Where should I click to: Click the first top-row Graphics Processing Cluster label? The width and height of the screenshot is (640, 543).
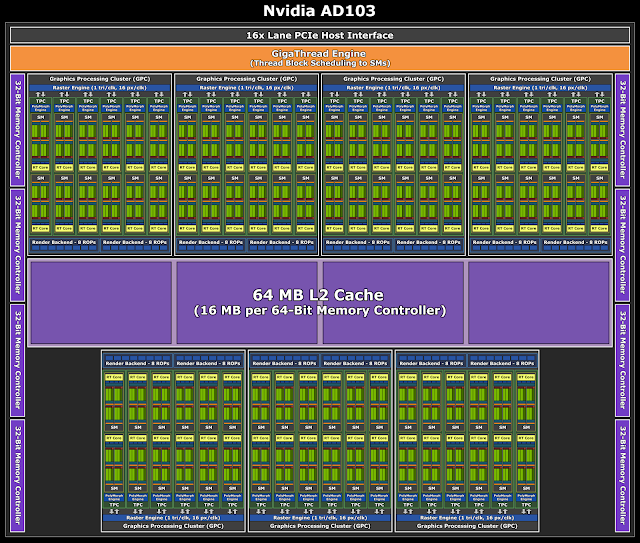[x=100, y=79]
